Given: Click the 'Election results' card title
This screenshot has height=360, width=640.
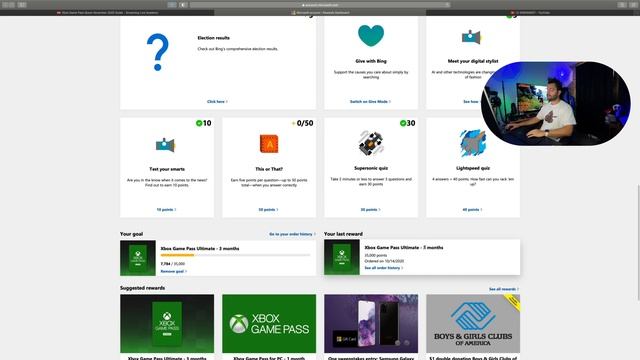Looking at the screenshot, I should tap(213, 38).
